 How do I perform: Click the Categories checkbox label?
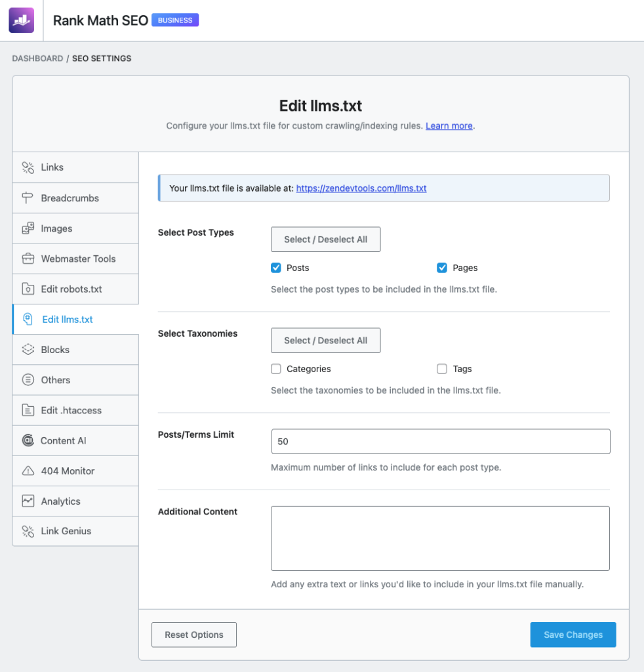[x=309, y=369]
